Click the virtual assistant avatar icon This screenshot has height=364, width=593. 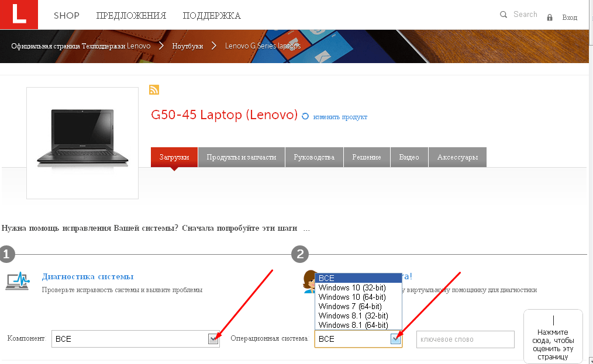pyautogui.click(x=309, y=282)
